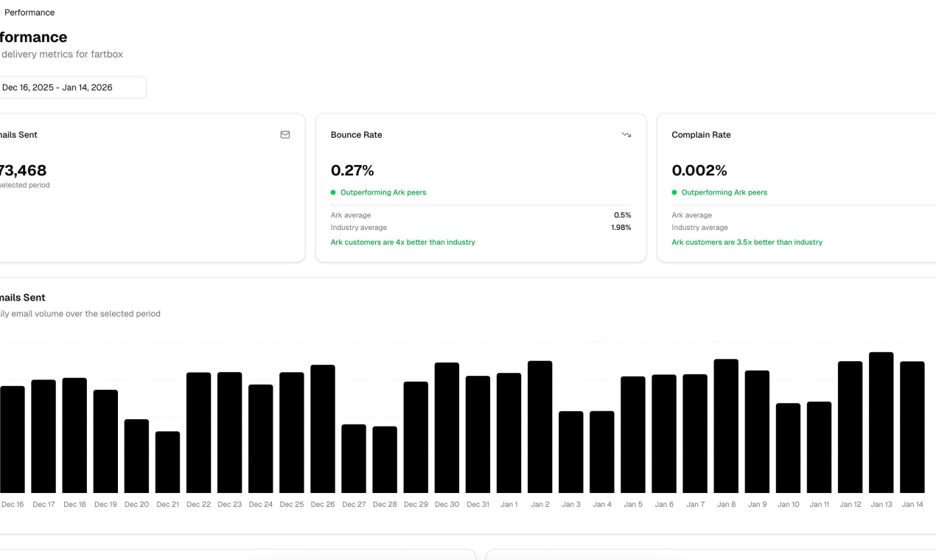Viewport: 936px width, 560px height.
Task: Click the Complain Rate card title
Action: (x=701, y=135)
